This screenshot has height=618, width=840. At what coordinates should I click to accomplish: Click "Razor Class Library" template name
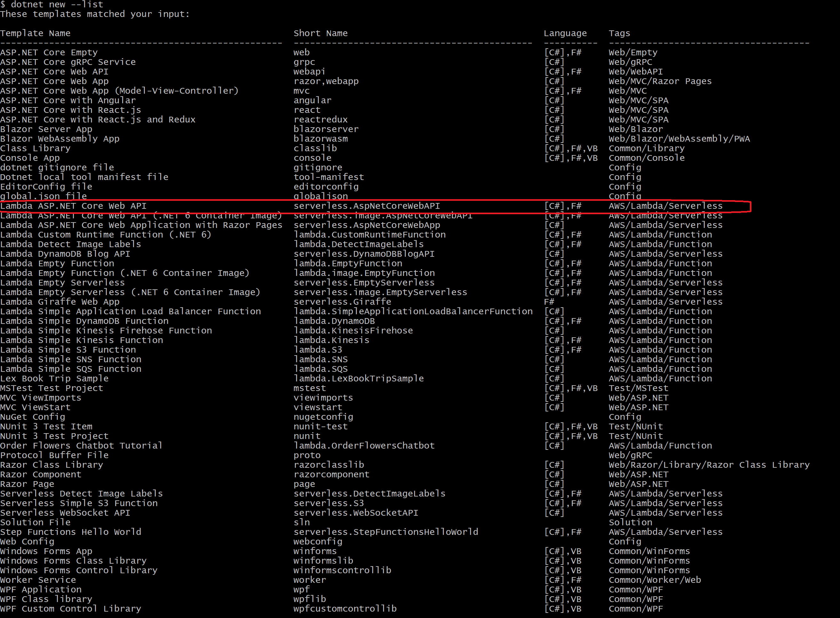(51, 465)
